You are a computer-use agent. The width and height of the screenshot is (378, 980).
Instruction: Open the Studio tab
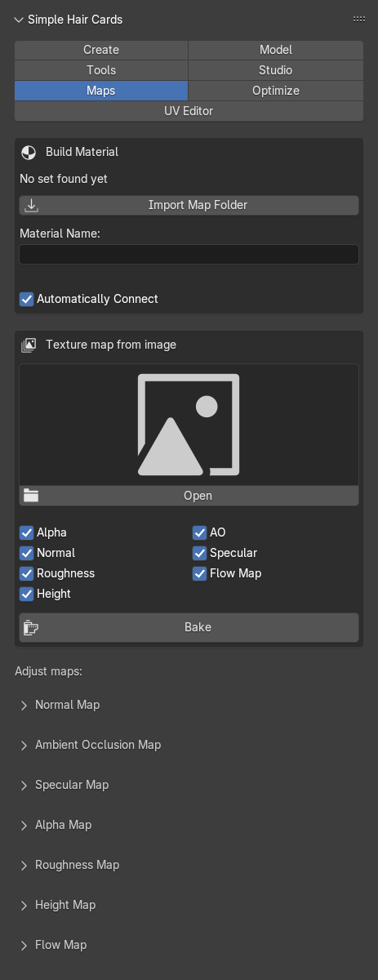276,70
